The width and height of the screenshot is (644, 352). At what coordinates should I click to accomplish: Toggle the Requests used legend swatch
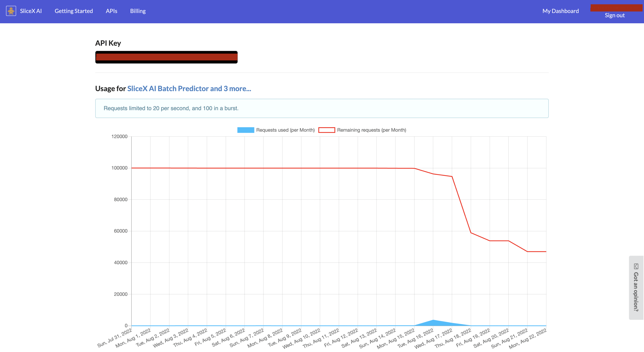(246, 130)
